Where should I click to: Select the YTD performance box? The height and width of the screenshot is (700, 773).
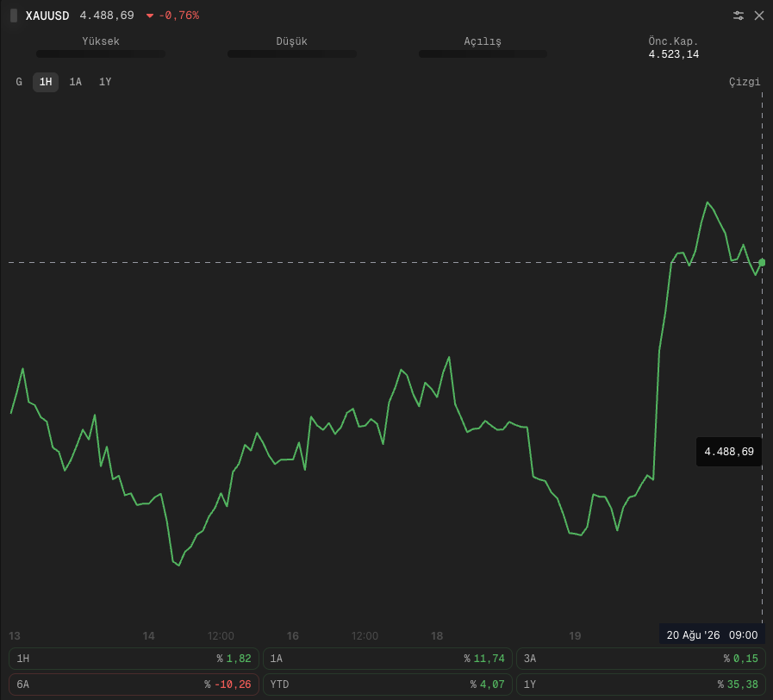388,684
